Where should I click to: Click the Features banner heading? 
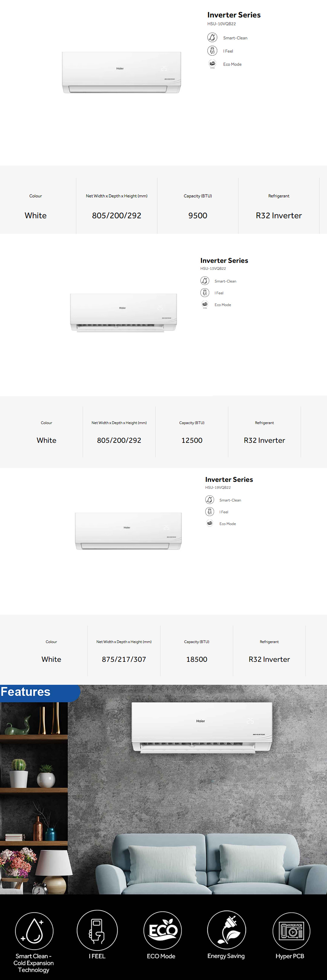[x=25, y=692]
